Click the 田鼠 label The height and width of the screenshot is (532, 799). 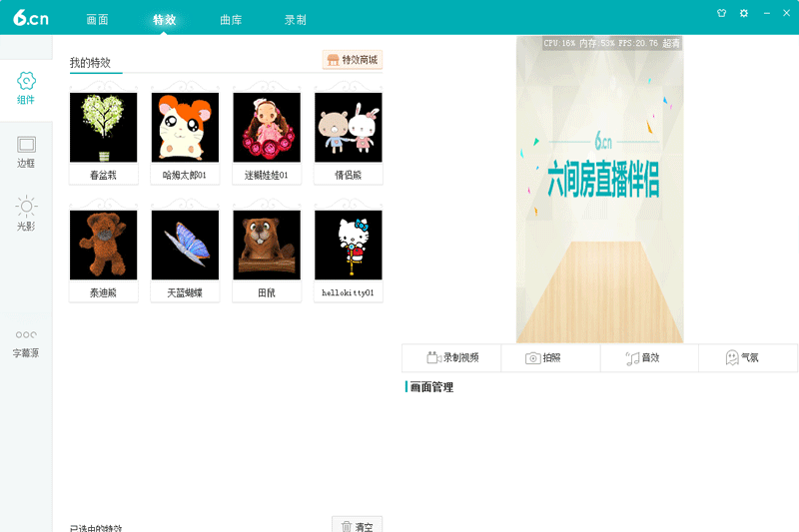tap(267, 292)
